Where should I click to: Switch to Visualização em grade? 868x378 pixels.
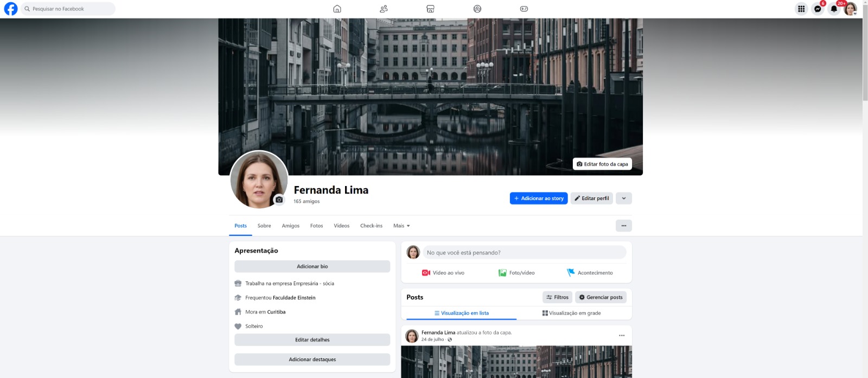point(572,313)
